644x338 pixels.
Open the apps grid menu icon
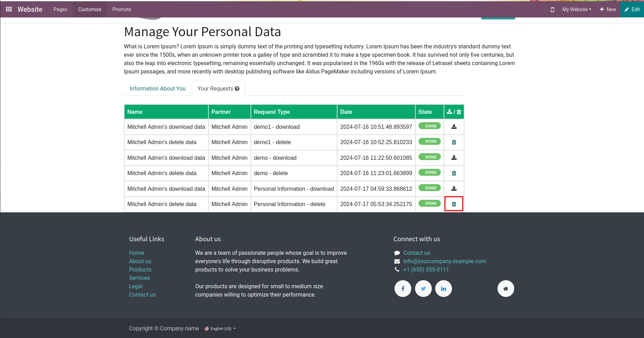pyautogui.click(x=9, y=9)
